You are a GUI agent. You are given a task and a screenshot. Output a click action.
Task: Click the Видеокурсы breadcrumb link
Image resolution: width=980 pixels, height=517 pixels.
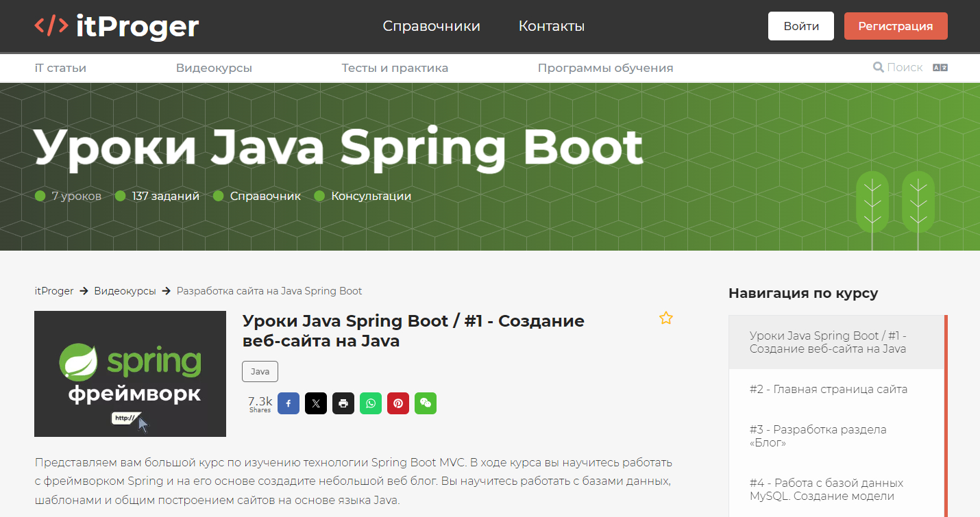tap(125, 291)
